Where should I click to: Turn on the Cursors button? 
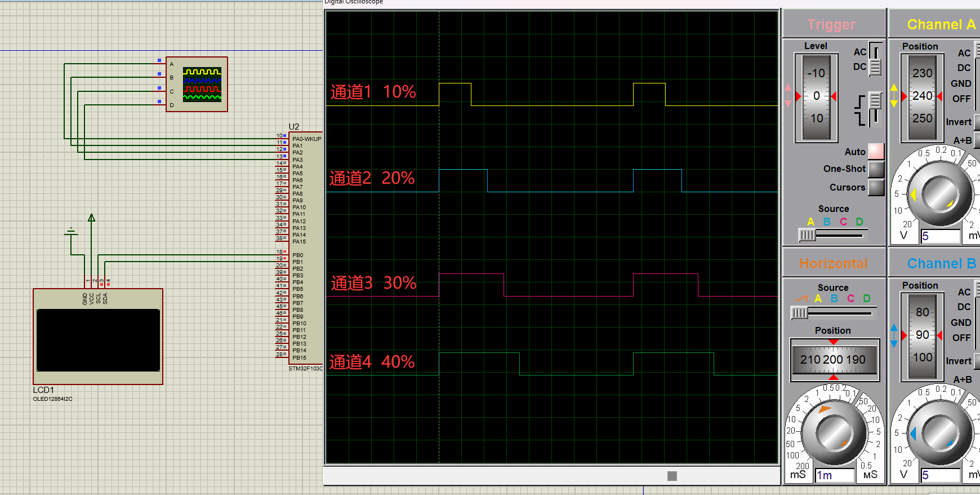tap(876, 187)
